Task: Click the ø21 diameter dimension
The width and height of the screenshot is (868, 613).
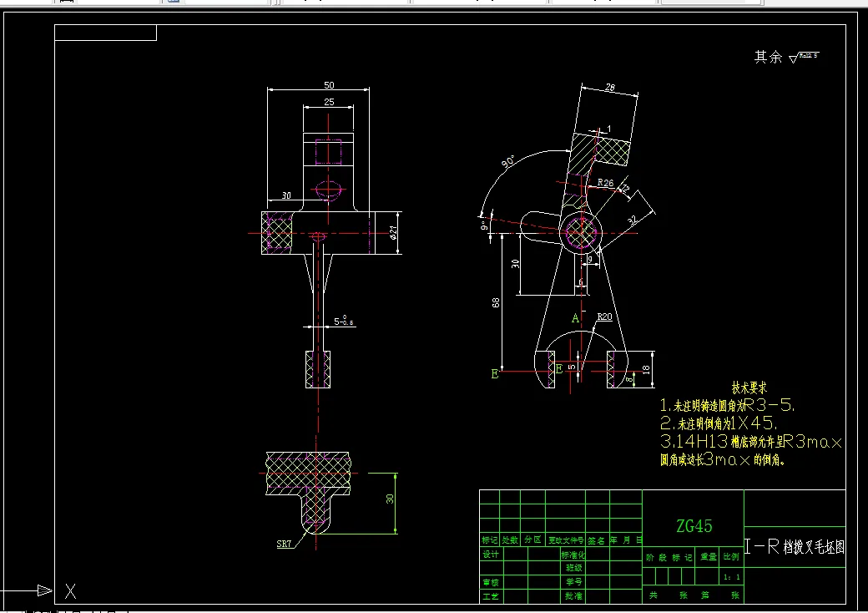Action: coord(394,232)
